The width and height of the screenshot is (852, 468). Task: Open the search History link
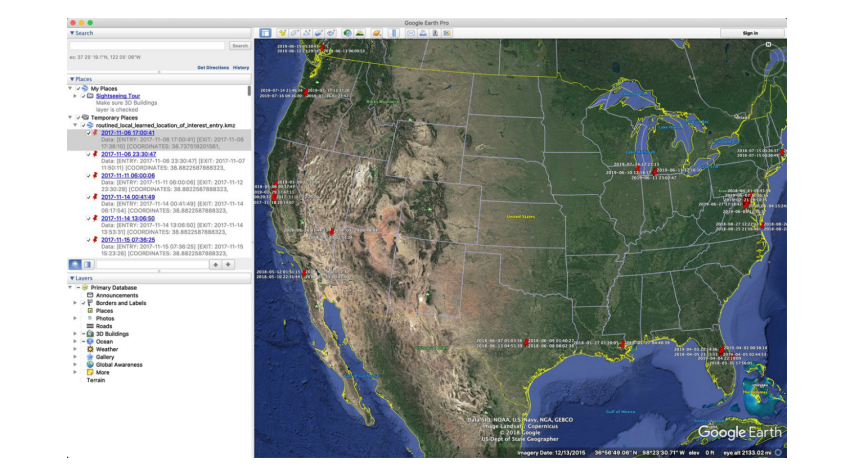point(241,68)
